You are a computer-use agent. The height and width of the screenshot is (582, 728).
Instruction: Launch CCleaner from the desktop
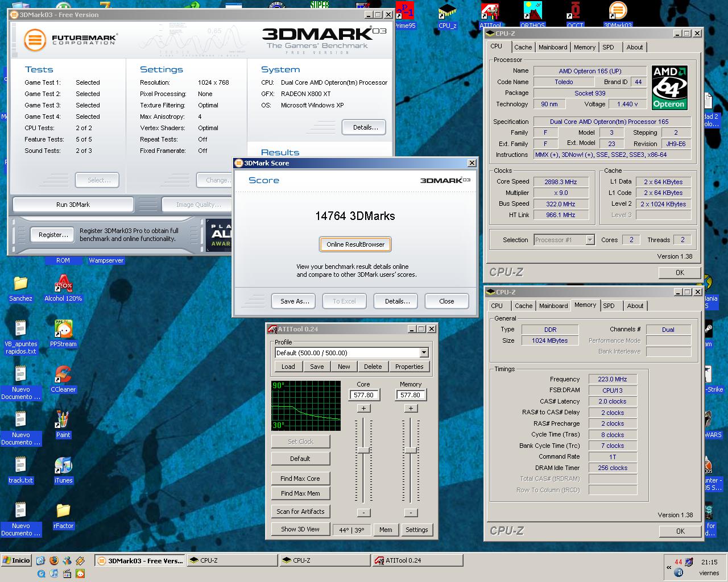(x=63, y=379)
